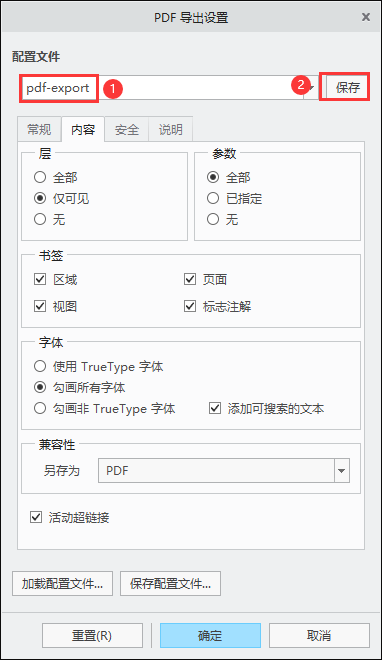This screenshot has height=660, width=382.
Task: Click the 重置(R) button
Action: [x=92, y=635]
